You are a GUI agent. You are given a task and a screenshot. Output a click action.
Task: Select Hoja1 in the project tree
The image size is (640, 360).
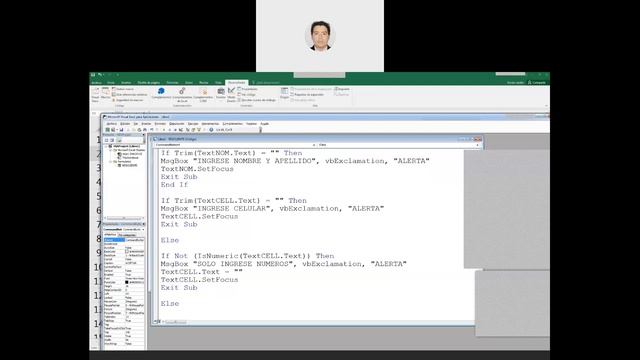pyautogui.click(x=130, y=154)
